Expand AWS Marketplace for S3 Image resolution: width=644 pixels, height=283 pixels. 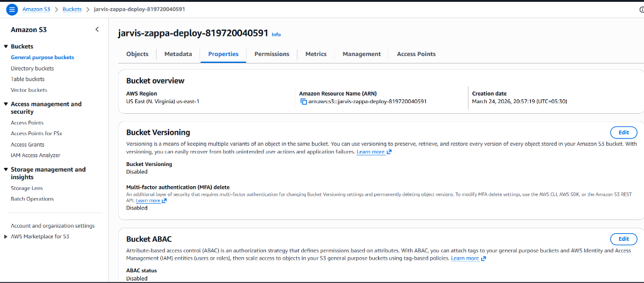tap(6, 236)
